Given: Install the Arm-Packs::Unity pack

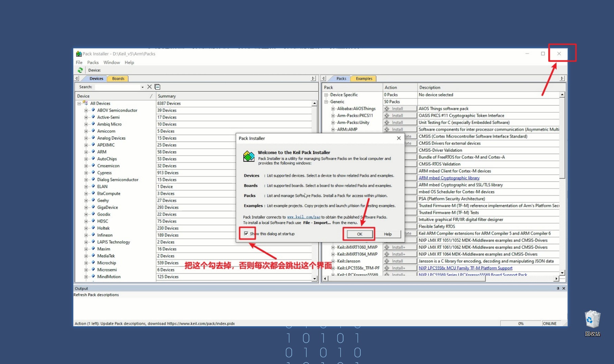Looking at the screenshot, I should tap(400, 122).
